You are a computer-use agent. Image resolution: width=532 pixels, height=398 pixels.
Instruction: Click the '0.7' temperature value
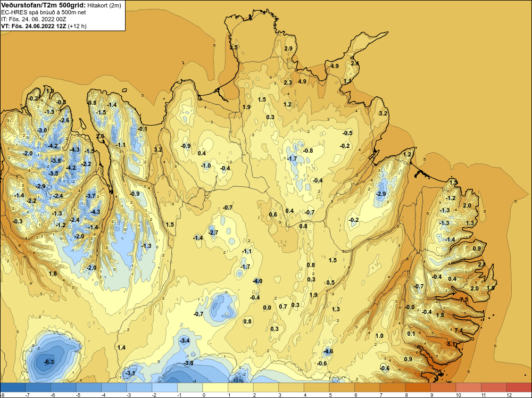pyautogui.click(x=283, y=306)
